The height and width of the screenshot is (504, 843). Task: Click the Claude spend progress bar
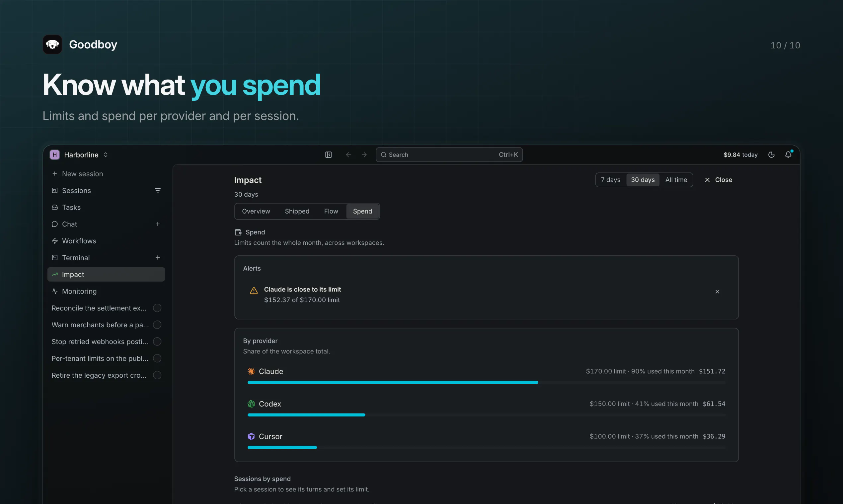pos(487,382)
